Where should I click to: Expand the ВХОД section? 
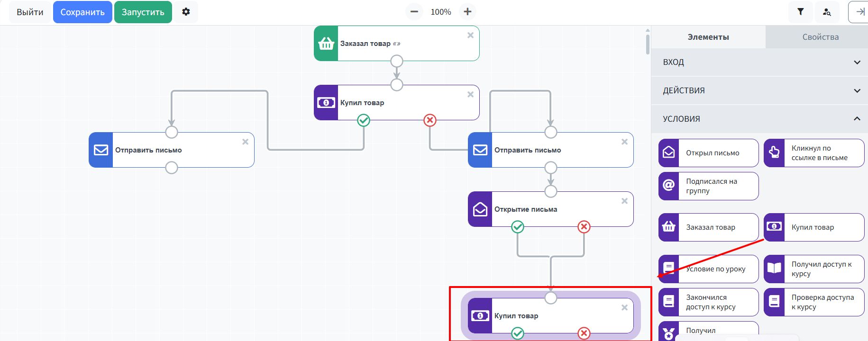pos(759,62)
